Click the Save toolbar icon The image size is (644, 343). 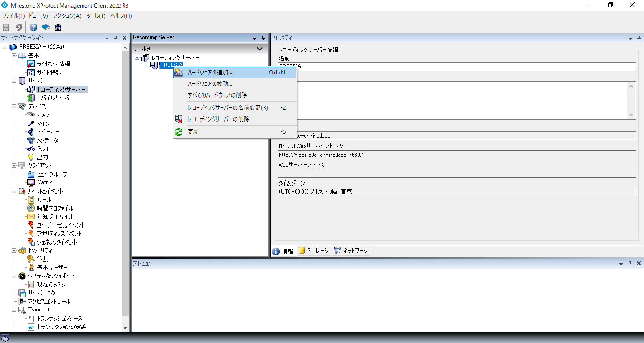coord(6,27)
